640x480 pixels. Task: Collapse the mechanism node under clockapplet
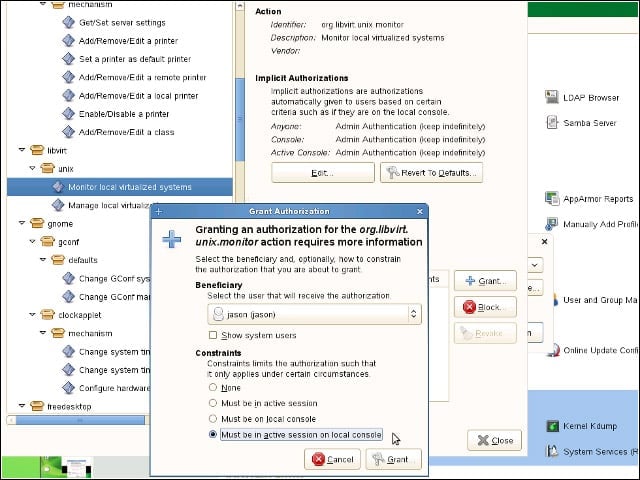tap(43, 333)
